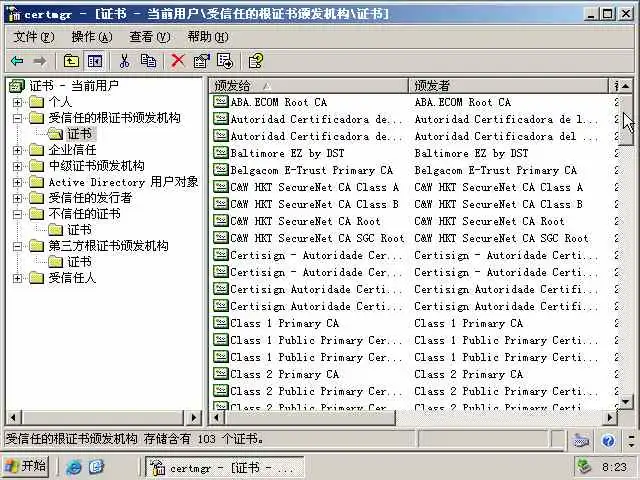Viewport: 640px width, 480px height.
Task: Click the certificate list horizontal scrollbar thumb
Action: point(310,418)
